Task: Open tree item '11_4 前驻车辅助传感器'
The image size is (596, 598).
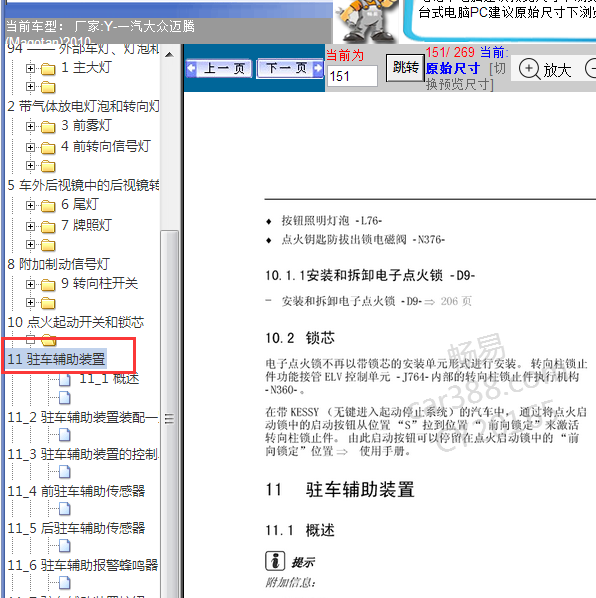Action: click(76, 491)
